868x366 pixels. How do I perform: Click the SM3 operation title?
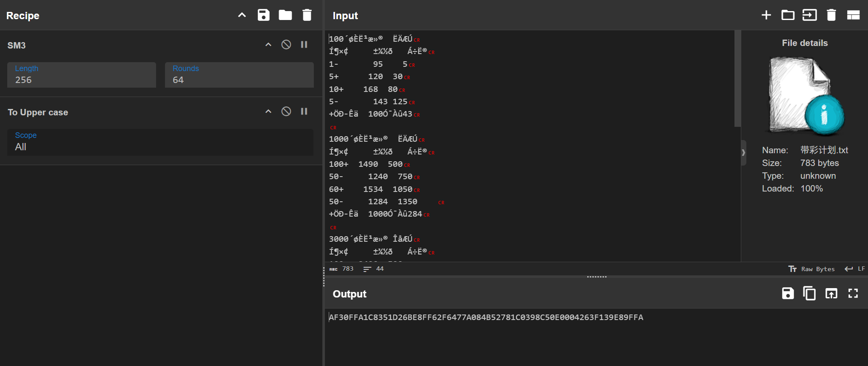tap(17, 45)
